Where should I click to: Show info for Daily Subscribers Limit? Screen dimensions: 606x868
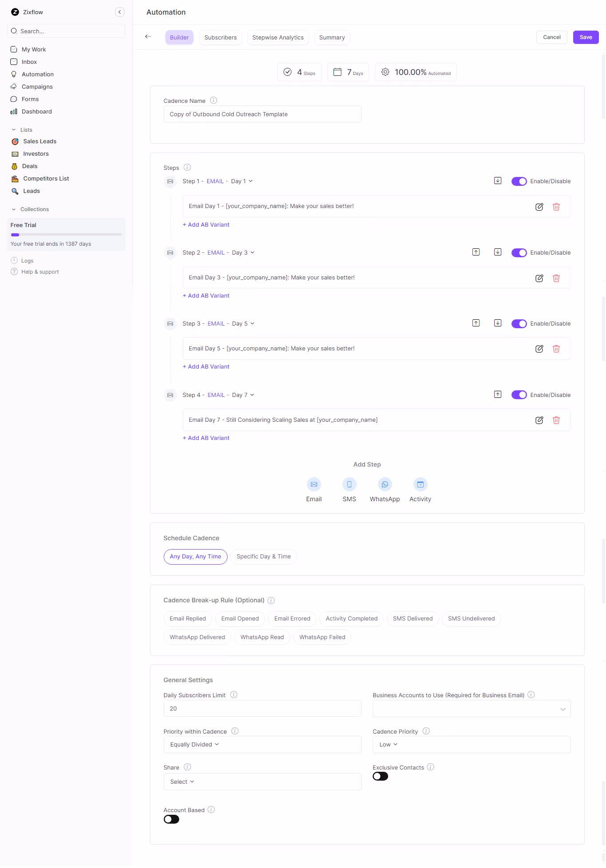tap(234, 695)
